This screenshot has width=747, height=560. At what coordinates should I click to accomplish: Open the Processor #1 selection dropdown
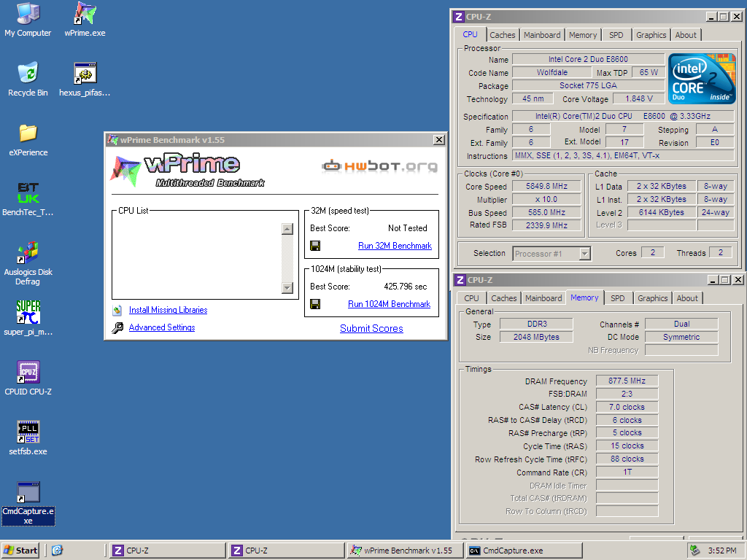584,254
